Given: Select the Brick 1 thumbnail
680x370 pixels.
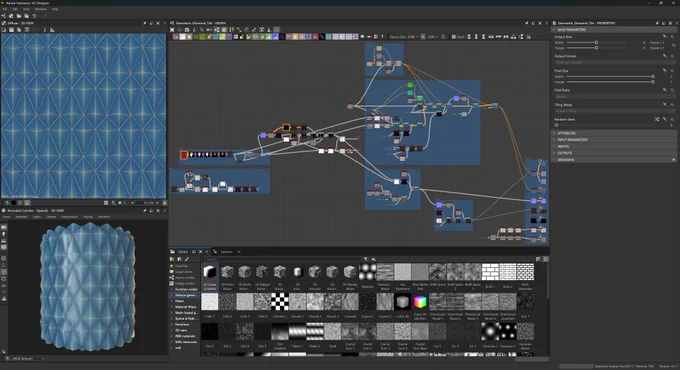Looking at the screenshot, I should point(490,272).
